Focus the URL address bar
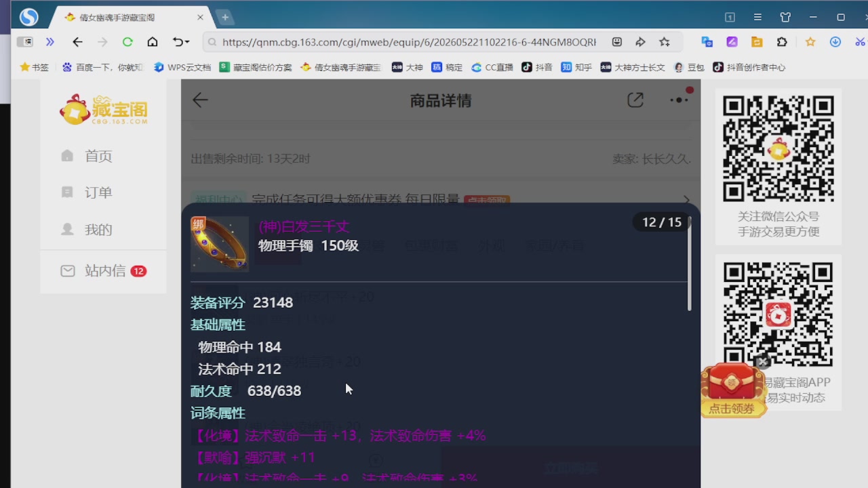The width and height of the screenshot is (868, 488). tap(409, 42)
